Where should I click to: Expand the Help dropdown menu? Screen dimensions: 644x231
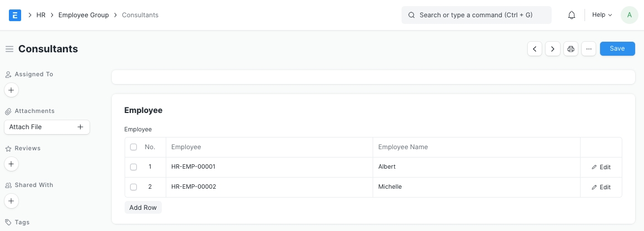tap(602, 15)
